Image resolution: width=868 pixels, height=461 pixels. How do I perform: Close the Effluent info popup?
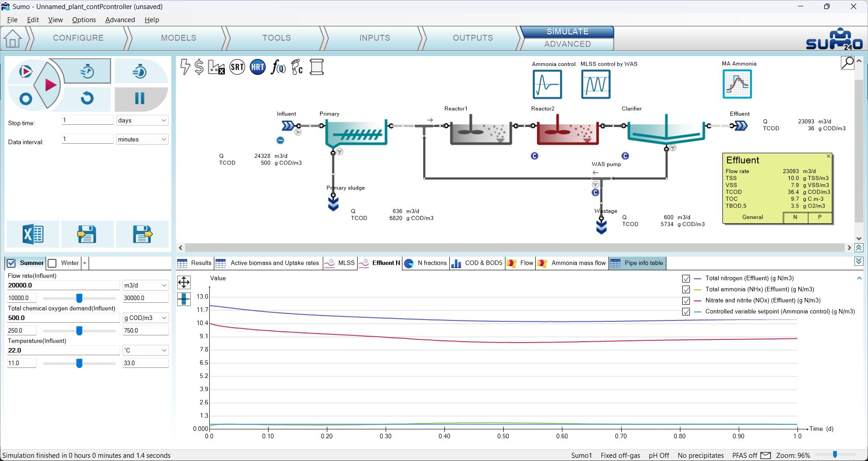(829, 156)
